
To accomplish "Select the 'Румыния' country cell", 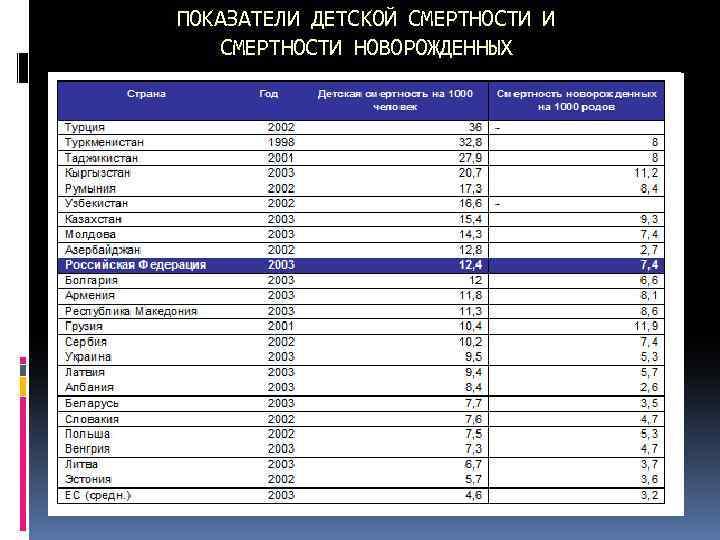I will 90,189.
